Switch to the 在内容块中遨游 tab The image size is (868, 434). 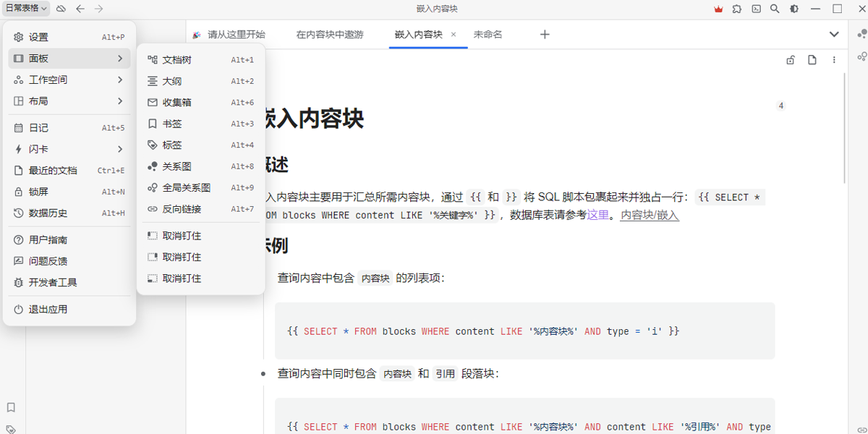click(330, 34)
